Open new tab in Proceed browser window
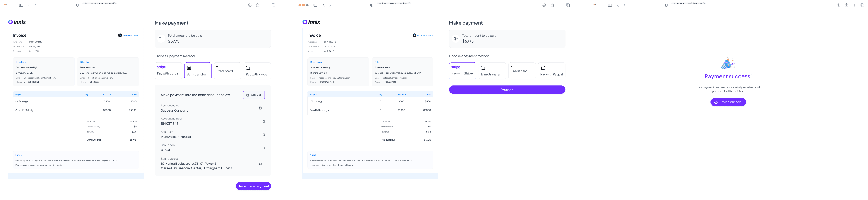Image resolution: width=868 pixels, height=200 pixels. pos(560,5)
